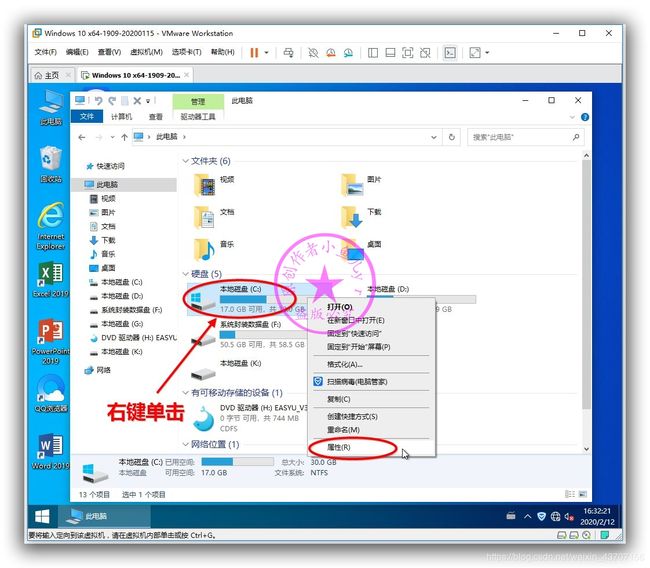The image size is (650, 568).
Task: Open the address bar history dropdown
Action: [434, 137]
